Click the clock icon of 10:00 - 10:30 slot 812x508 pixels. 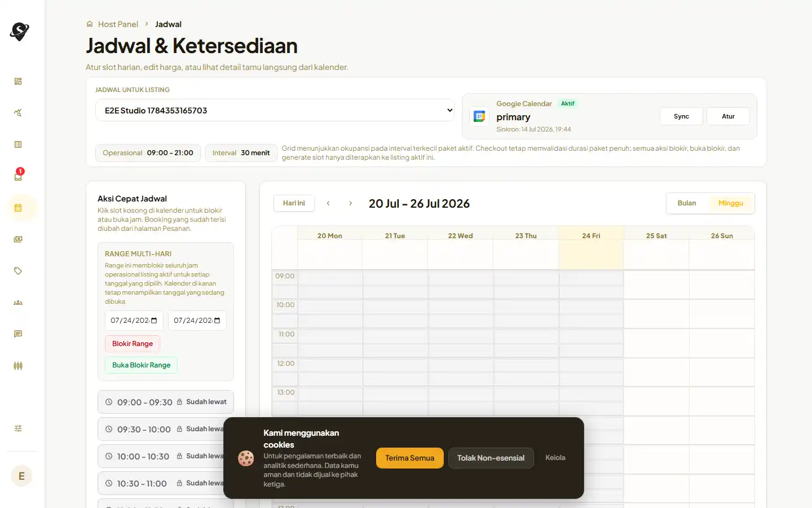pyautogui.click(x=109, y=456)
